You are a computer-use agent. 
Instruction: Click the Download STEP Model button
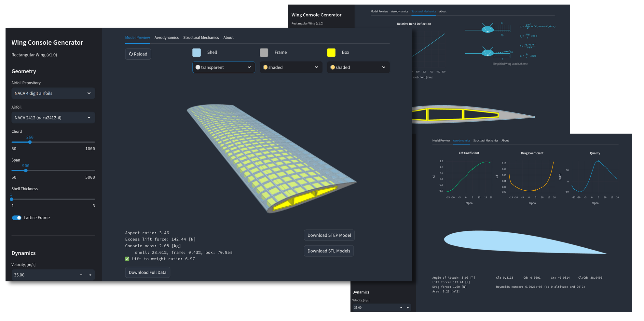point(329,235)
